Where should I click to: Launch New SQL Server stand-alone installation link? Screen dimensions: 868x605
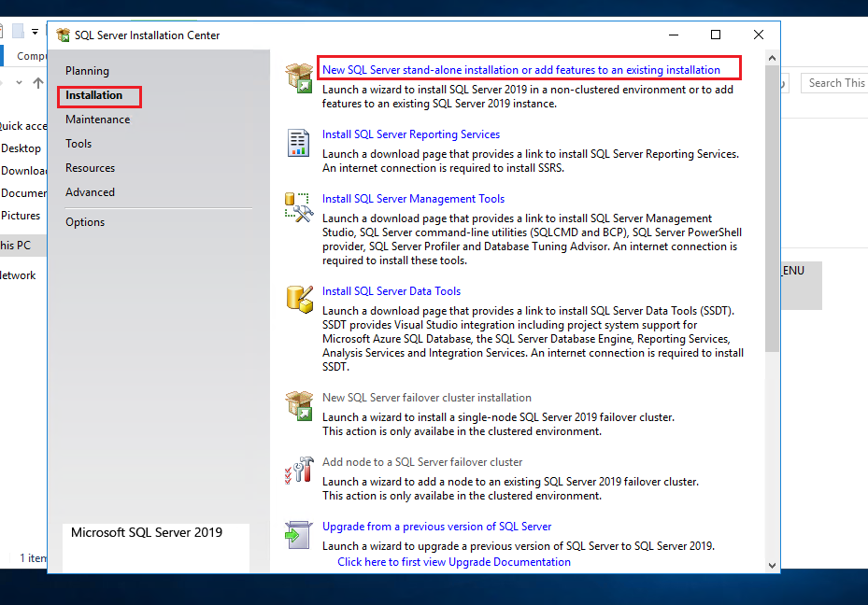(x=521, y=70)
